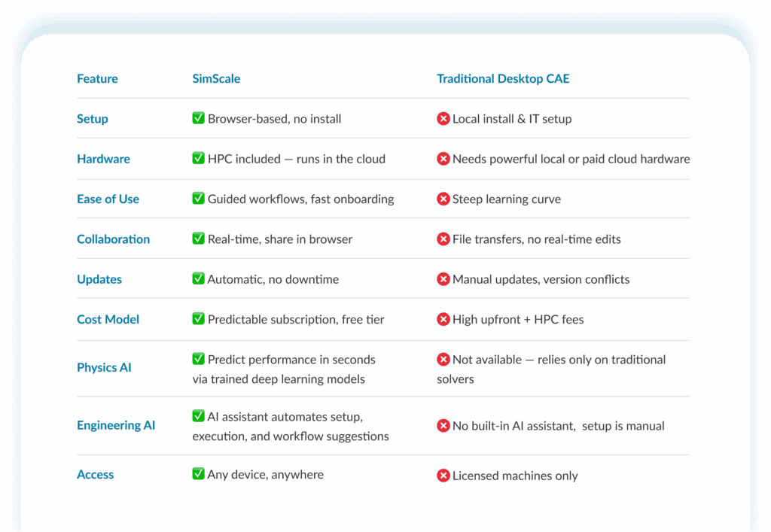
Task: Click red X next to Steep learning curve
Action: point(443,199)
